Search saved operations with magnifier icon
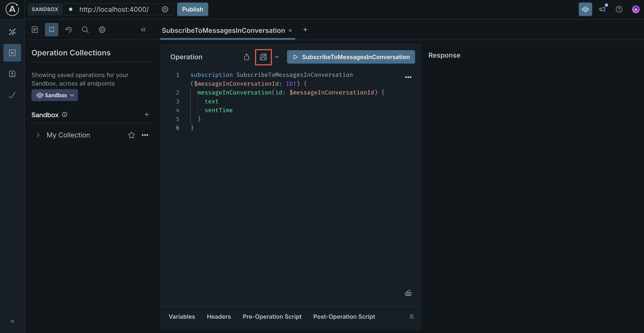644x333 pixels. [85, 29]
